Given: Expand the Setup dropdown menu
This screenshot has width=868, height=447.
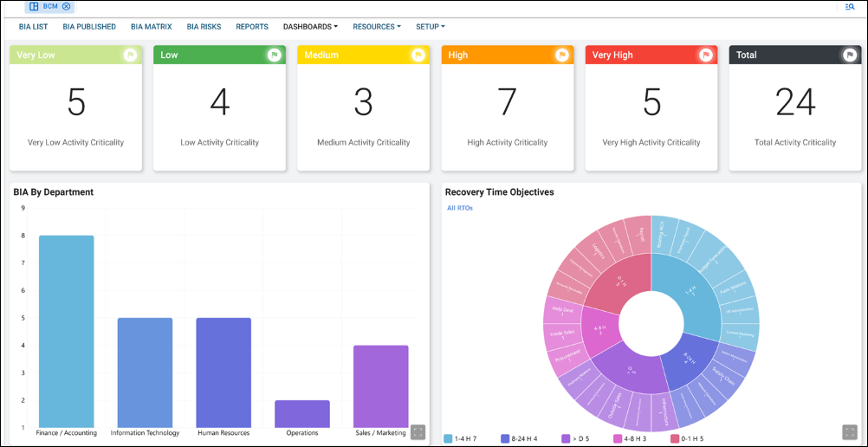Looking at the screenshot, I should [430, 27].
